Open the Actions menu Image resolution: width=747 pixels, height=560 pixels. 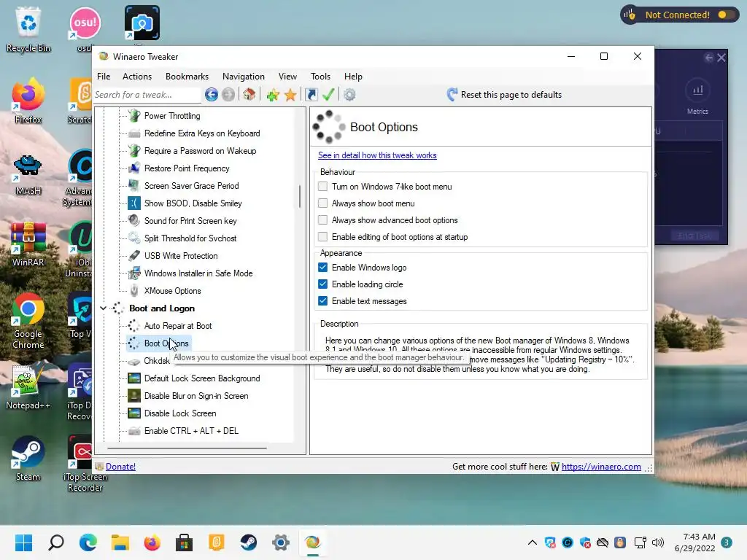coord(136,76)
